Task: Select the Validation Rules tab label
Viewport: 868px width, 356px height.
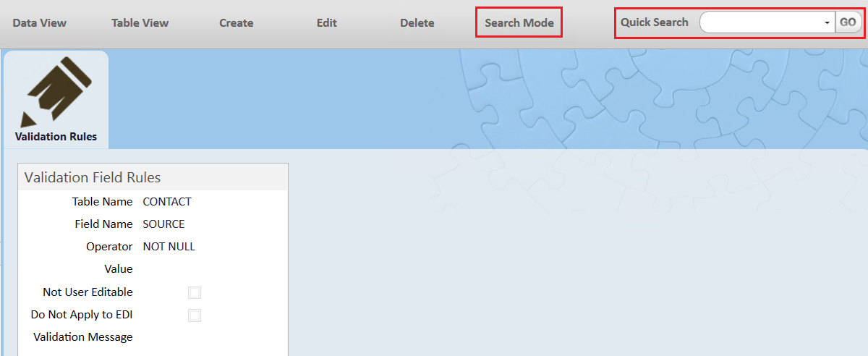Action: 56,137
